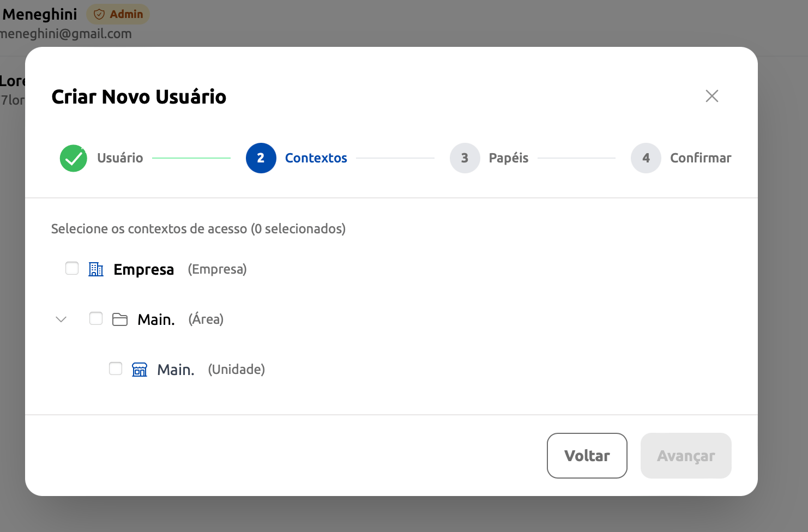Viewport: 808px width, 532px height.
Task: Click the (Unidade) type label
Action: 237,370
